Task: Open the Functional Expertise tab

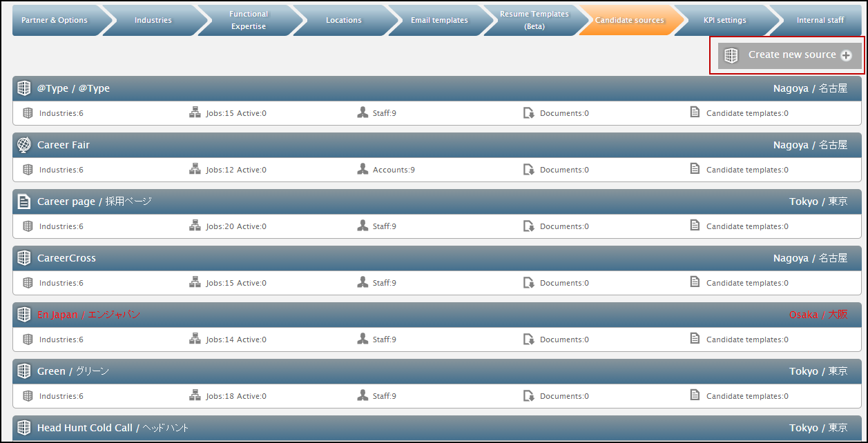Action: [x=249, y=20]
